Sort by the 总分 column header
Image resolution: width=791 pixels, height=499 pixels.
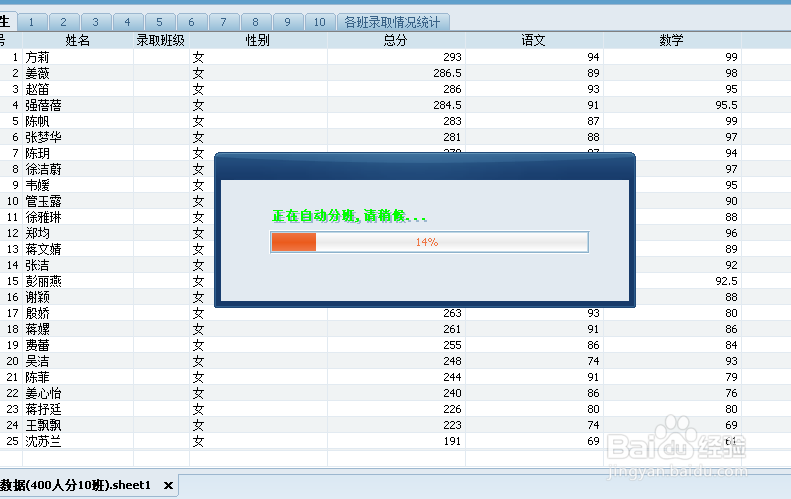(396, 40)
